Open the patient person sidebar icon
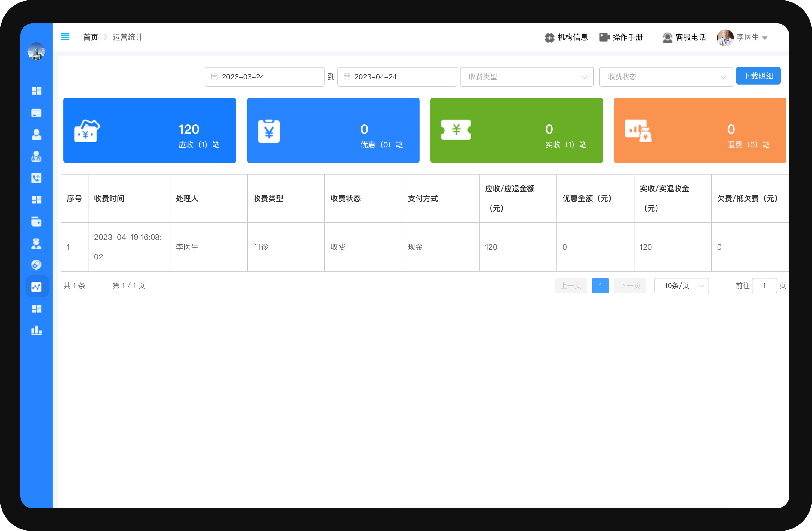Screen dimensions: 812x531 [36, 135]
